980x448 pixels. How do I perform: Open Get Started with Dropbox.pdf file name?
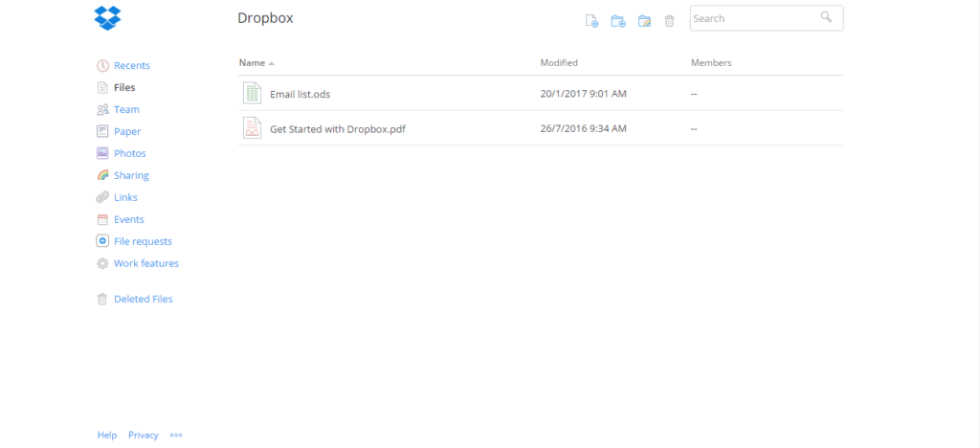click(338, 129)
